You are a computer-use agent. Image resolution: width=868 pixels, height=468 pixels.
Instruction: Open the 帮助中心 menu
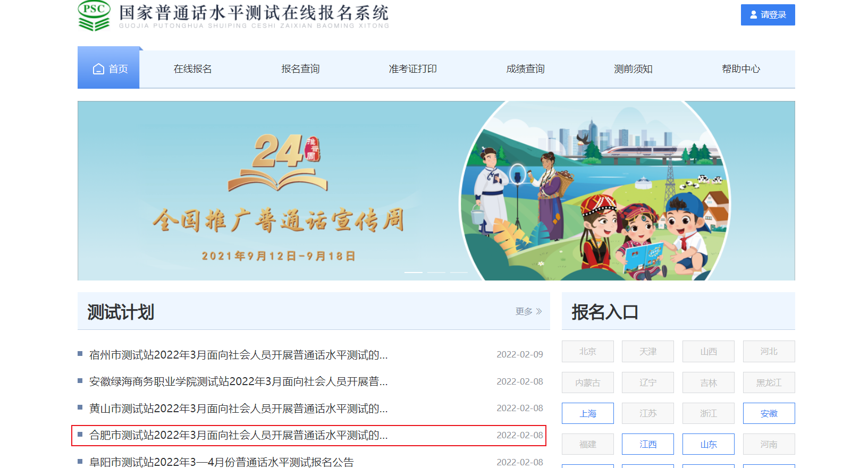[741, 69]
